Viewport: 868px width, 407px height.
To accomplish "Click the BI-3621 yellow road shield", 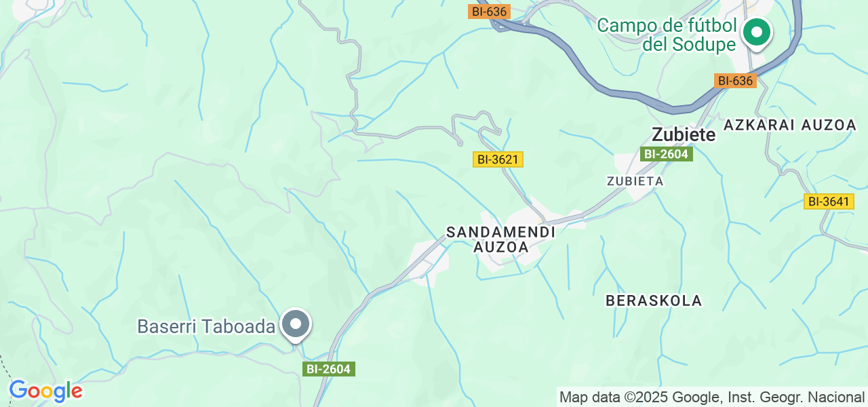I will coord(498,160).
